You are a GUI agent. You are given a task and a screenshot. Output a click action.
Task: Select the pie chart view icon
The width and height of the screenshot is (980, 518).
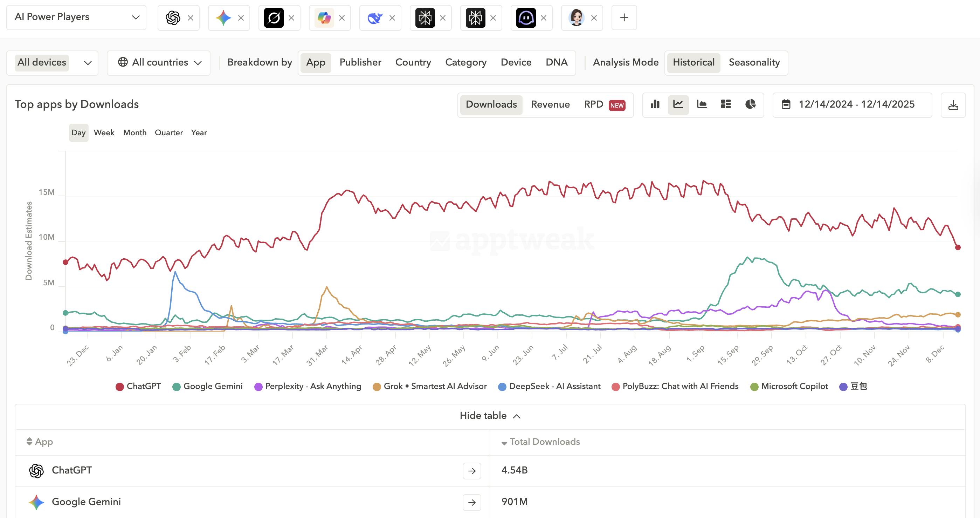coord(750,105)
